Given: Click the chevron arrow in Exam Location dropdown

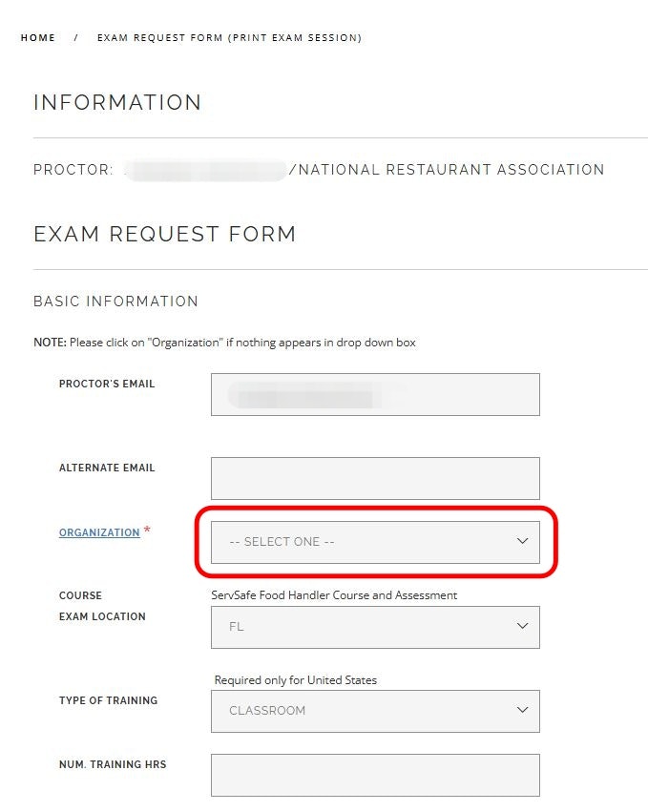Looking at the screenshot, I should pos(522,627).
